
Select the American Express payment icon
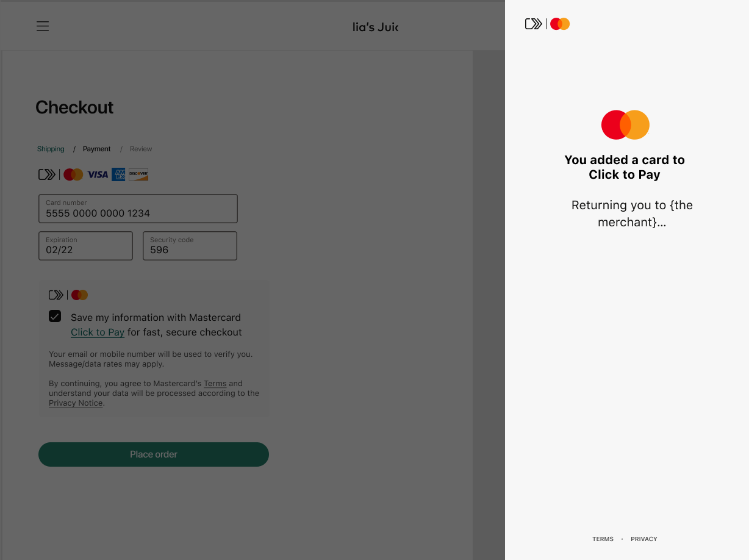click(118, 174)
